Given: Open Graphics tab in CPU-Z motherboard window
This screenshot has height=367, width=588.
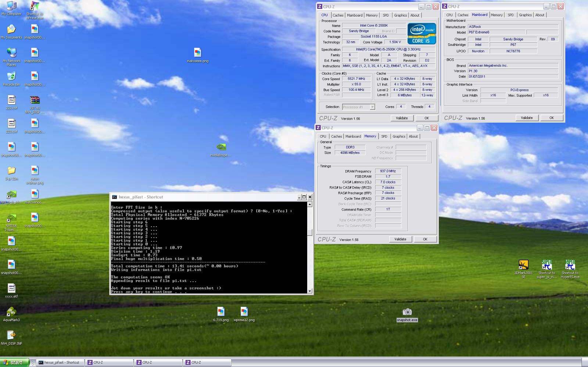Looking at the screenshot, I should click(x=525, y=15).
